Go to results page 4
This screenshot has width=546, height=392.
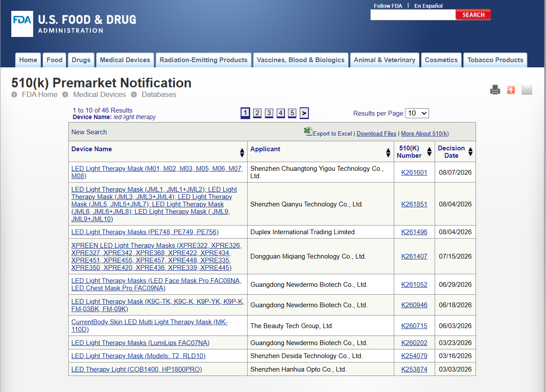(281, 113)
